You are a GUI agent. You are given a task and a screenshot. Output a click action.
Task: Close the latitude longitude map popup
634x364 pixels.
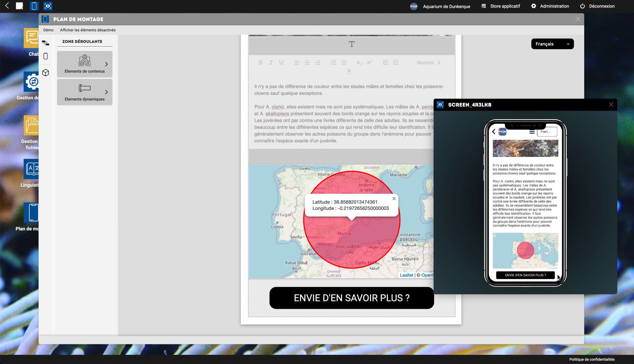[394, 199]
